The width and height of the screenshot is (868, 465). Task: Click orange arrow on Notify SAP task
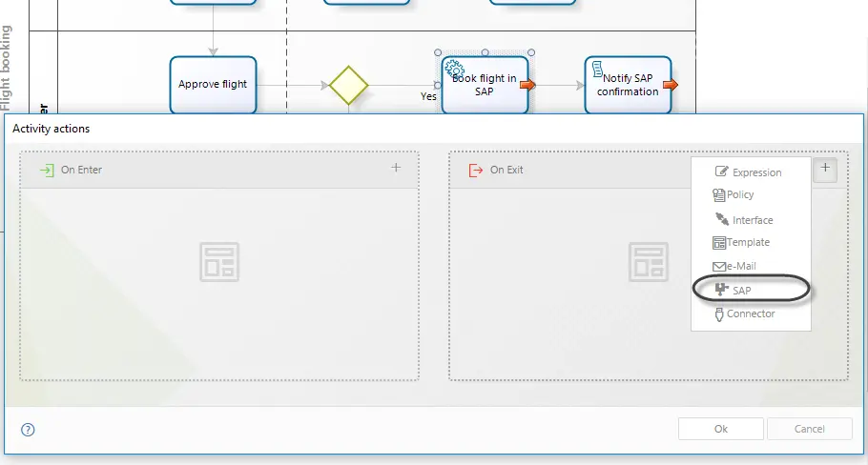(x=671, y=85)
